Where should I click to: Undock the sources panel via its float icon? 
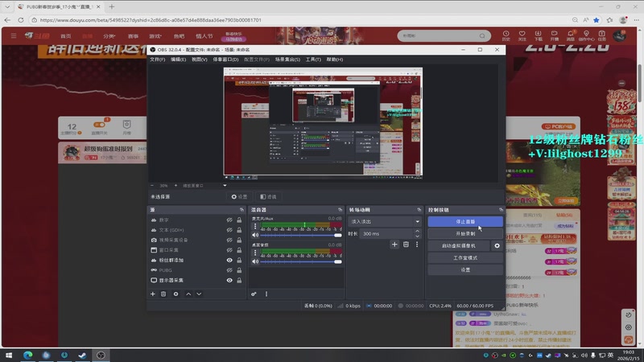coord(242,210)
